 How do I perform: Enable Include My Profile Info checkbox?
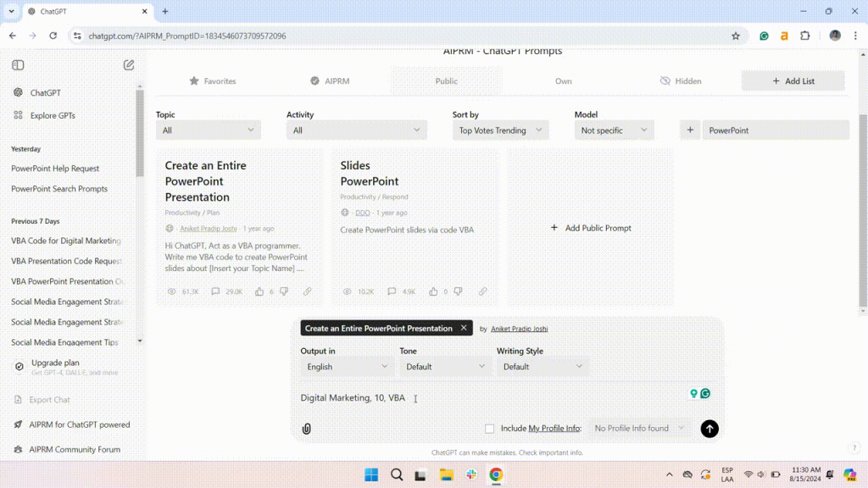[489, 429]
